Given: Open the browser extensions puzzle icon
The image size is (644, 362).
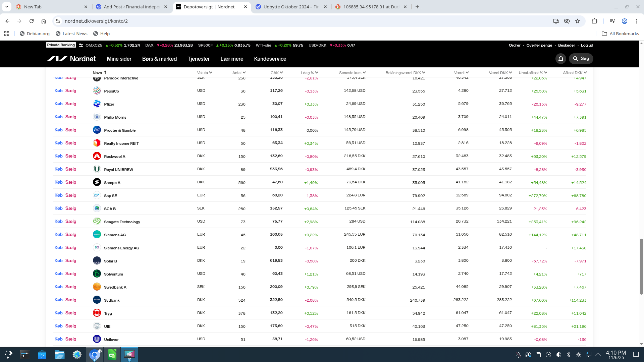Looking at the screenshot, I should coord(594,21).
